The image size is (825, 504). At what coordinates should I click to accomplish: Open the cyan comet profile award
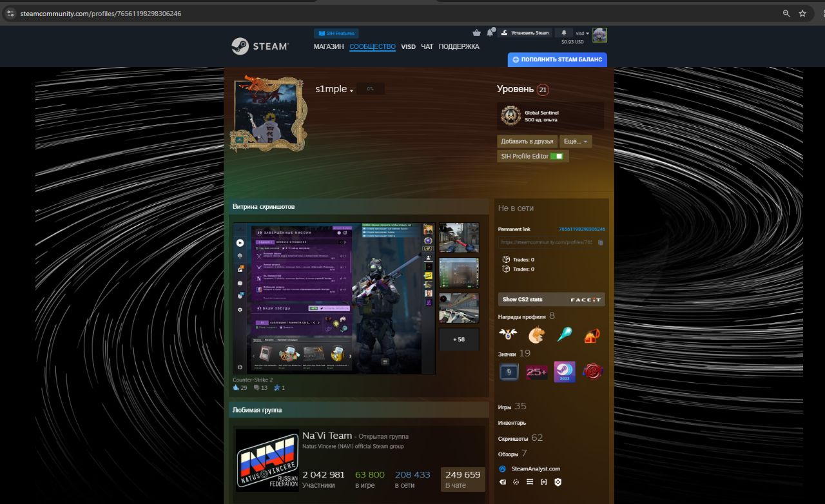pyautogui.click(x=565, y=334)
